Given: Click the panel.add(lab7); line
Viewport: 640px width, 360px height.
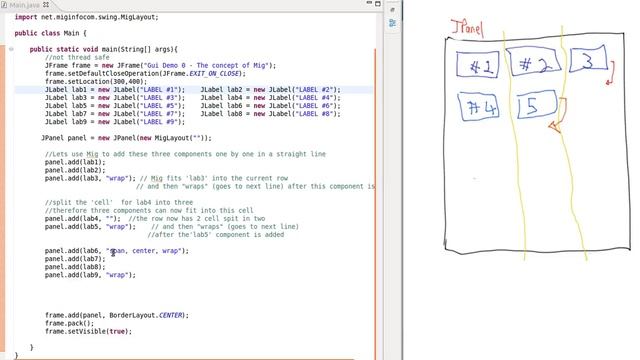Looking at the screenshot, I should tap(75, 259).
